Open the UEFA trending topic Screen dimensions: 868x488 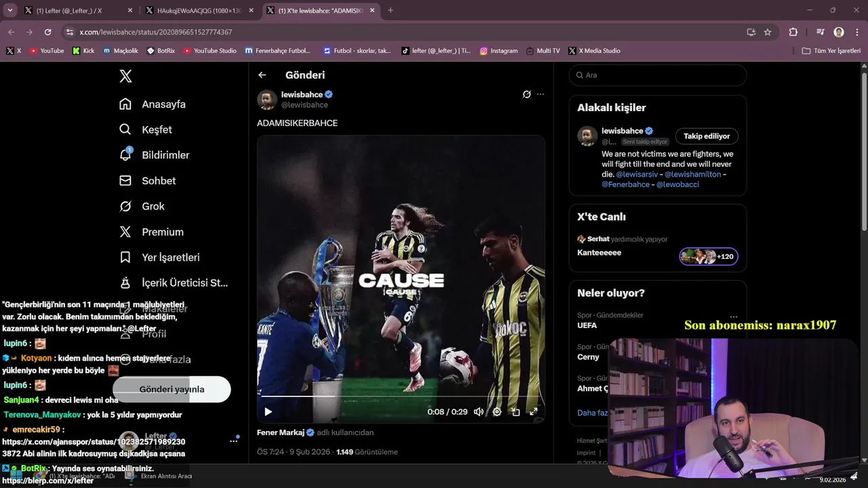click(x=587, y=325)
